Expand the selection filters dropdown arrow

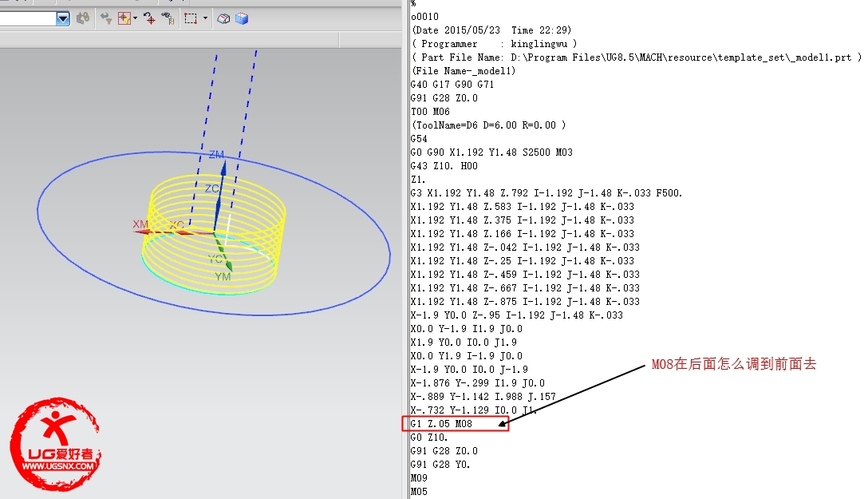(135, 19)
